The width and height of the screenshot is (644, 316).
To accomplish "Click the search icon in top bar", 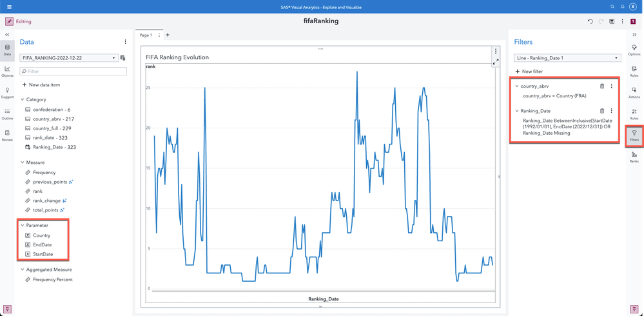I will [612, 7].
